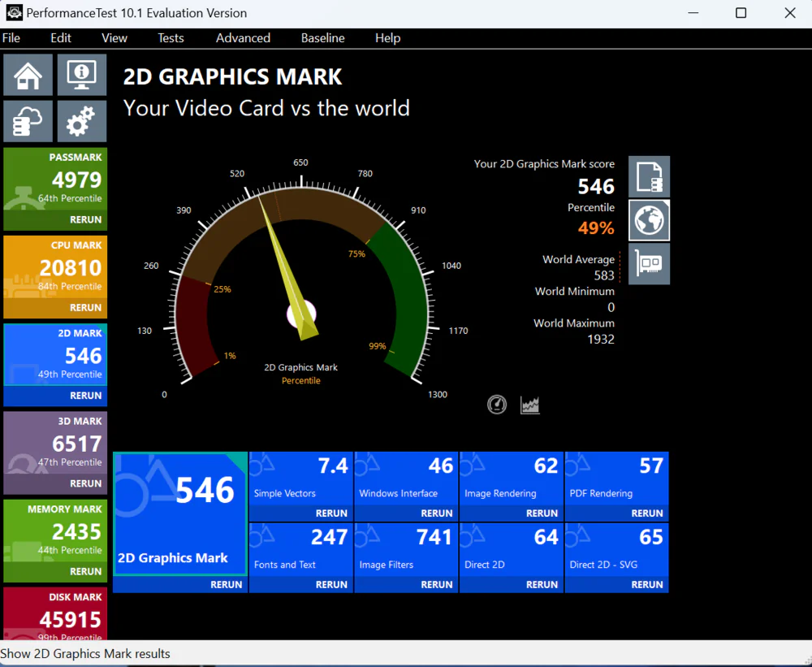Rerun the PDF Rendering test
Viewport: 812px width, 667px height.
[x=647, y=513]
